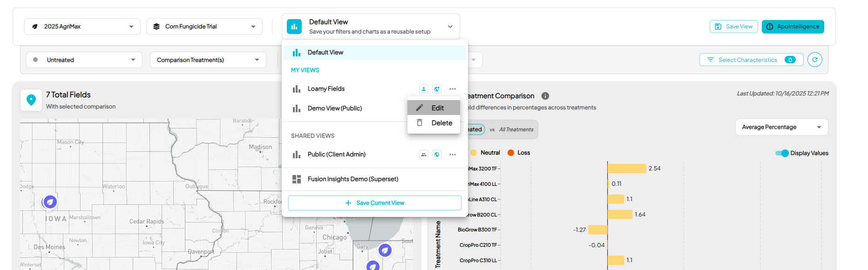This screenshot has width=868, height=270.
Task: Click the refresh icon beside Select Characteristics
Action: [814, 60]
